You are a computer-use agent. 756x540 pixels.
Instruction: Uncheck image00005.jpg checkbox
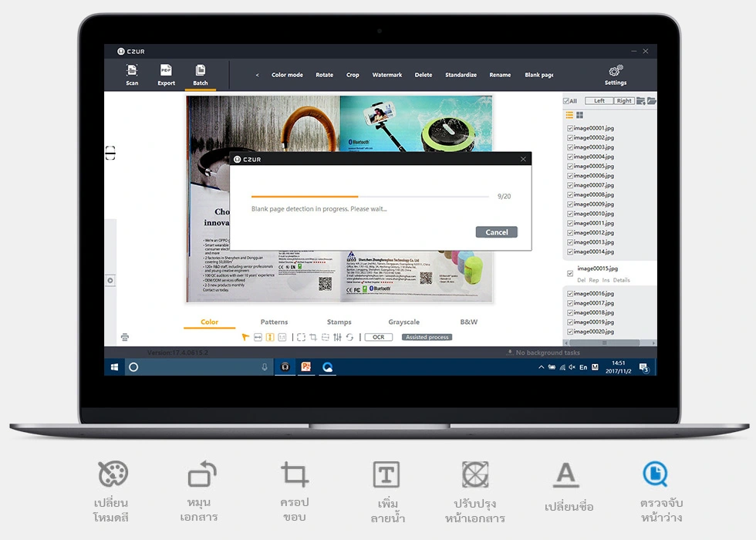[570, 167]
